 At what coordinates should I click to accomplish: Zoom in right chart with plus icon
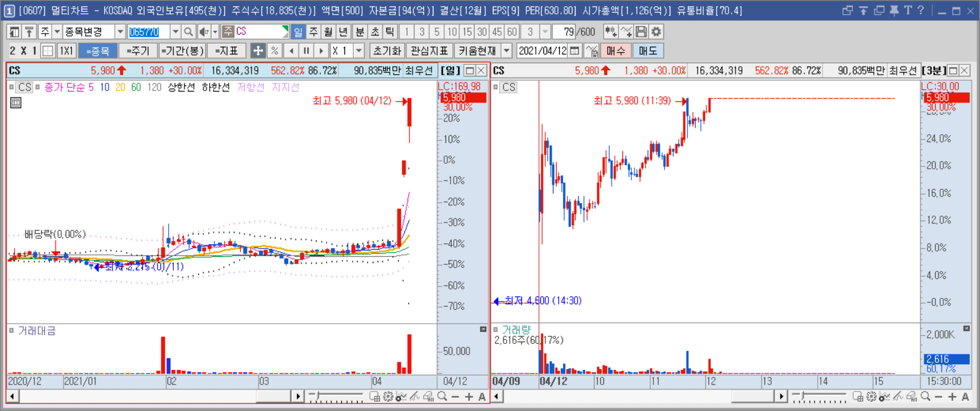click(x=952, y=396)
